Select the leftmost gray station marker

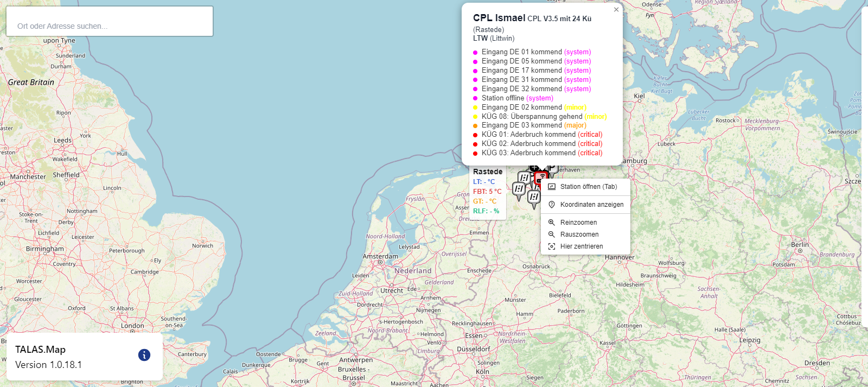coord(519,189)
